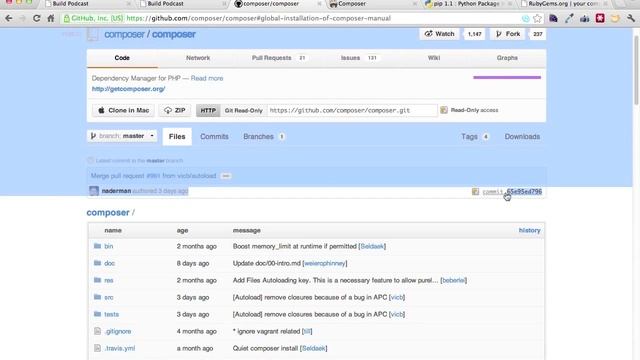This screenshot has height=360, width=640.
Task: Click Clone in Mac button
Action: [123, 110]
